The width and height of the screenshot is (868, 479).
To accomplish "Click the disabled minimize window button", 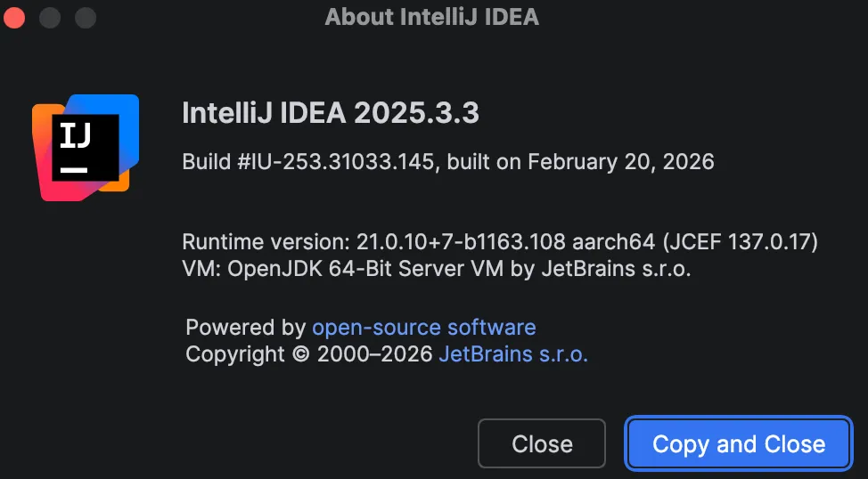I will pos(50,17).
